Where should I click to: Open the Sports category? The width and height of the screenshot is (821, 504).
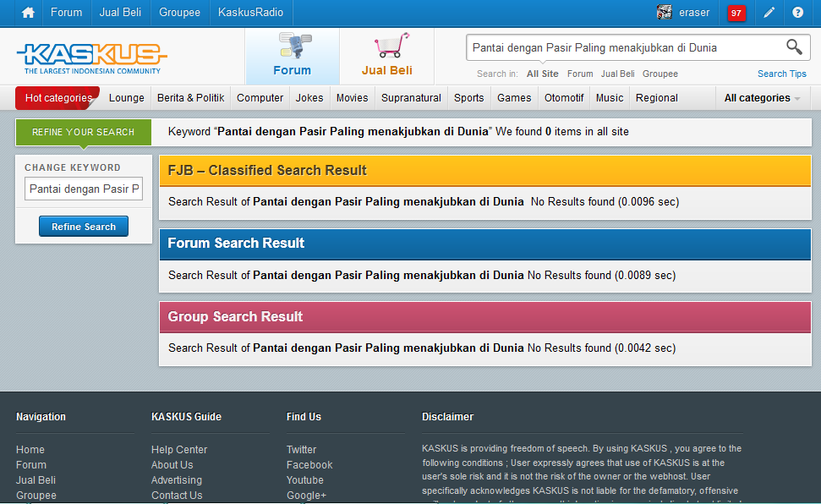coord(469,98)
